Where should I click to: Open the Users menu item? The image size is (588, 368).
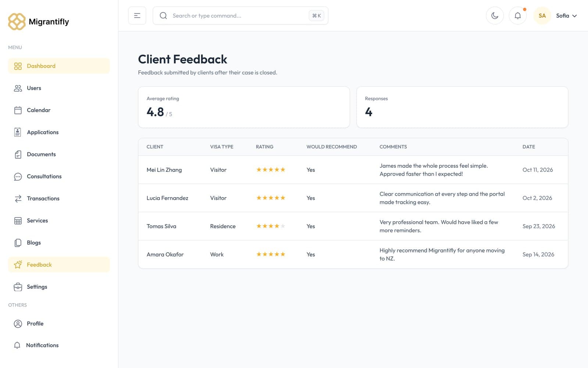(59, 88)
